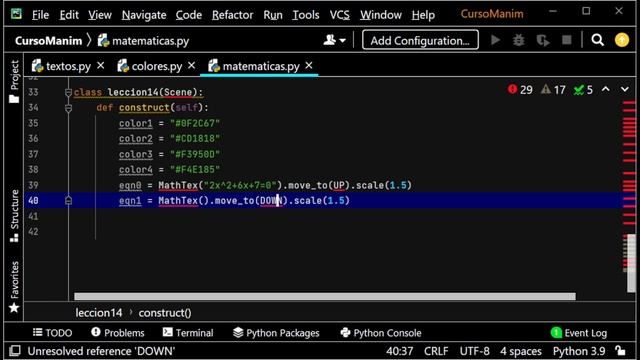Go to previous highlighted error arrow
The height and width of the screenshot is (360, 640).
[606, 89]
